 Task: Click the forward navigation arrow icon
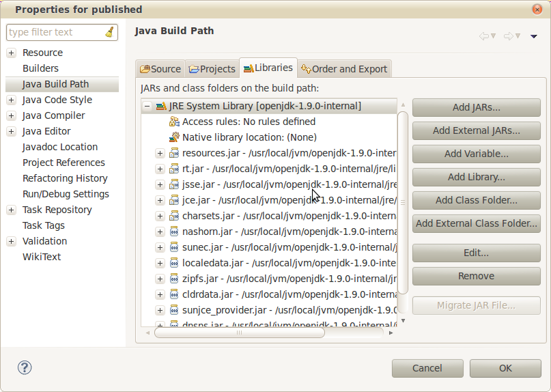[x=509, y=36]
